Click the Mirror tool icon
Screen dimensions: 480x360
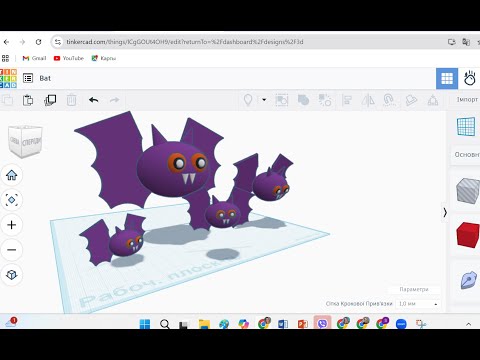pos(368,100)
